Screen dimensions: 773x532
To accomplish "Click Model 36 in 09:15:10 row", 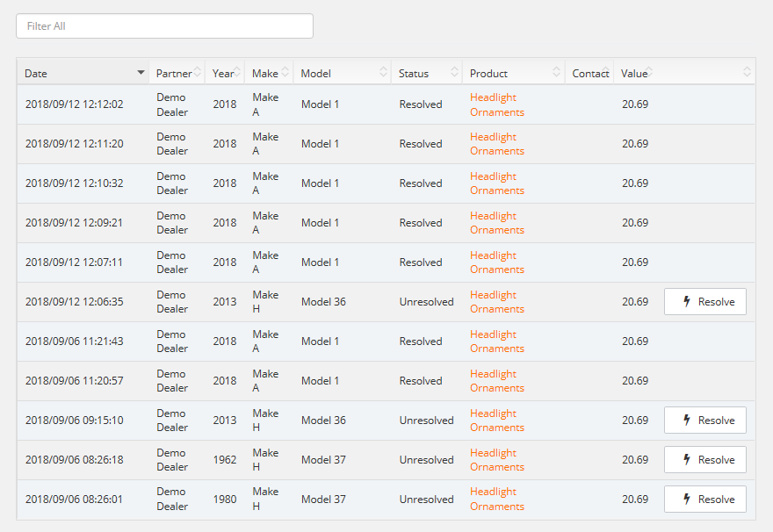I will pyautogui.click(x=323, y=421).
